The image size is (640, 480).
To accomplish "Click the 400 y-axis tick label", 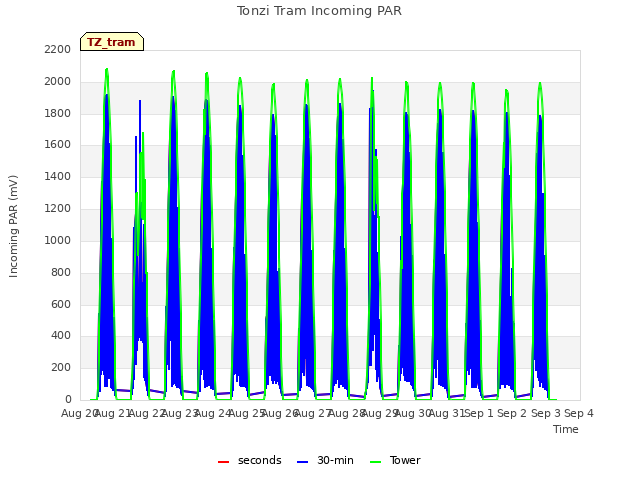I will 61,336.
